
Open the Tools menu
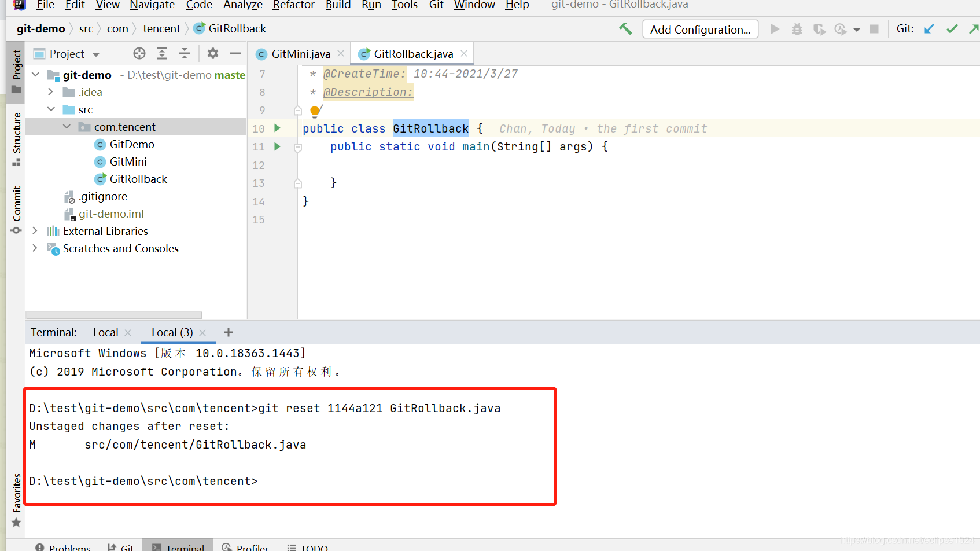pyautogui.click(x=404, y=5)
